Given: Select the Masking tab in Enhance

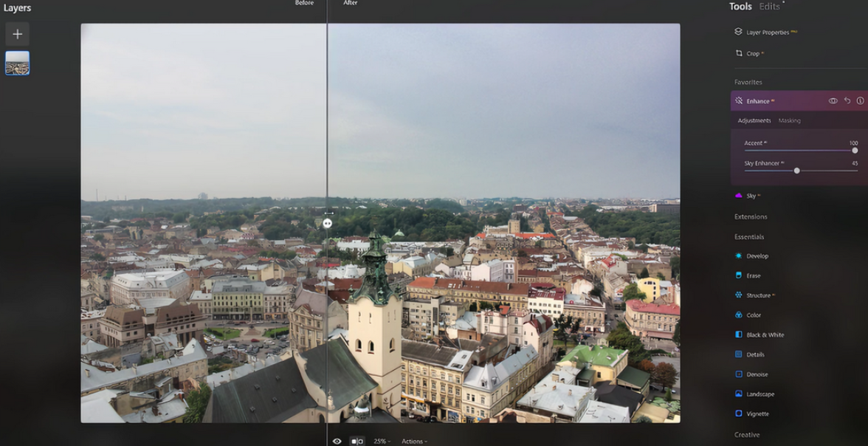Looking at the screenshot, I should pos(790,121).
